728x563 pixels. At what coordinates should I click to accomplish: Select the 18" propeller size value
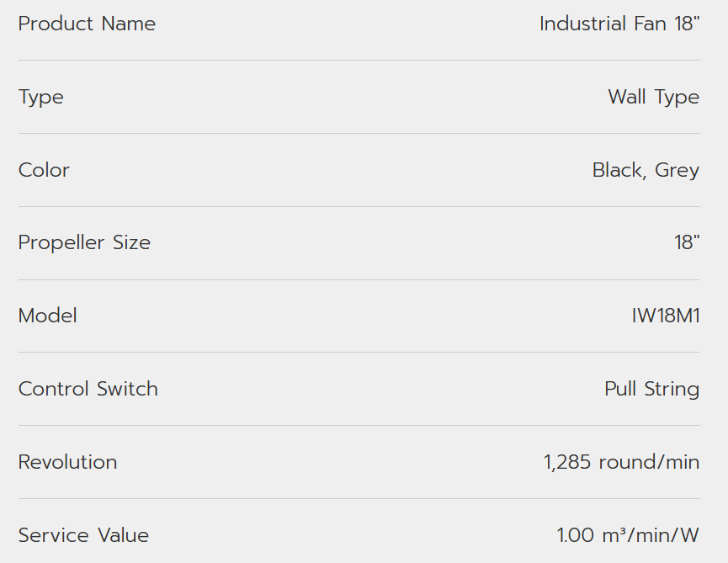(x=687, y=242)
